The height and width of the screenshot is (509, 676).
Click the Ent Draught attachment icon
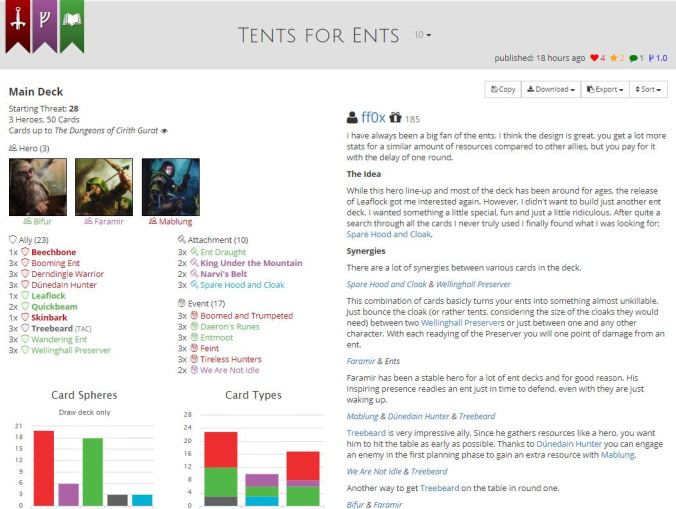(x=194, y=252)
